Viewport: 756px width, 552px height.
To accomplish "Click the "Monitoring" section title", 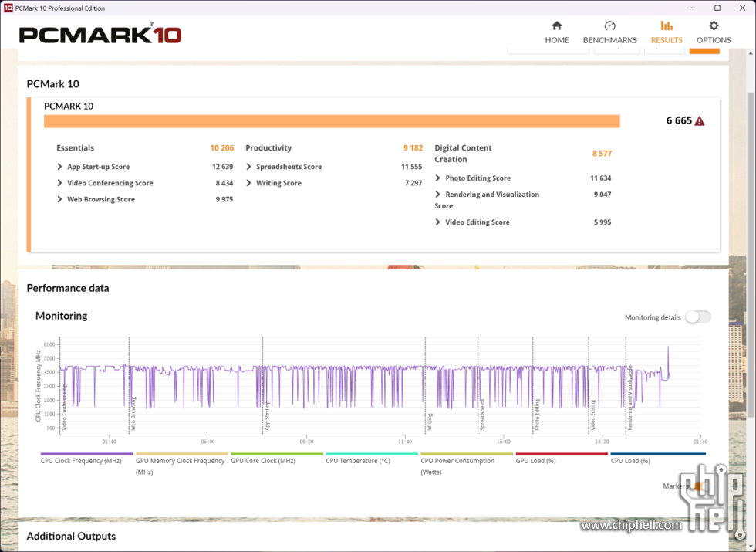I will (61, 316).
